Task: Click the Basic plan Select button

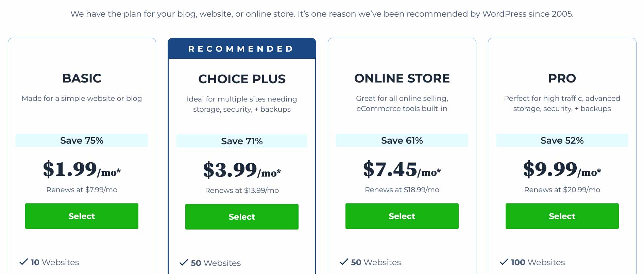Action: pos(82,216)
